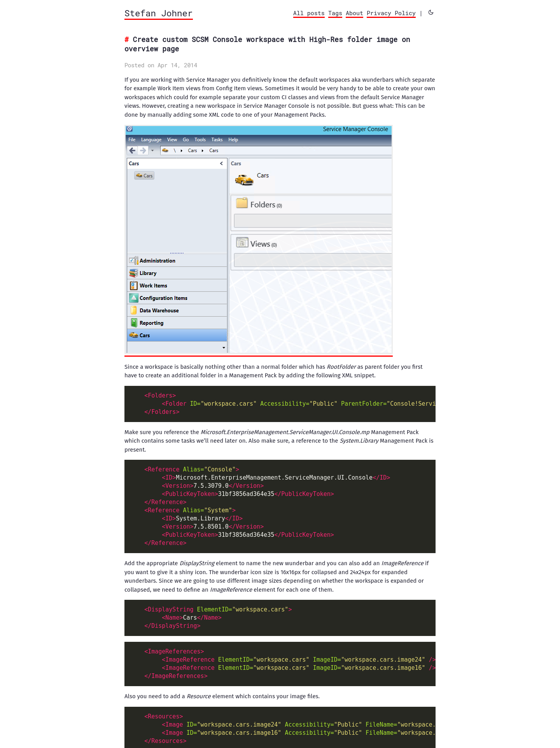
Task: Select the Work Items workspace label
Action: [x=154, y=286]
